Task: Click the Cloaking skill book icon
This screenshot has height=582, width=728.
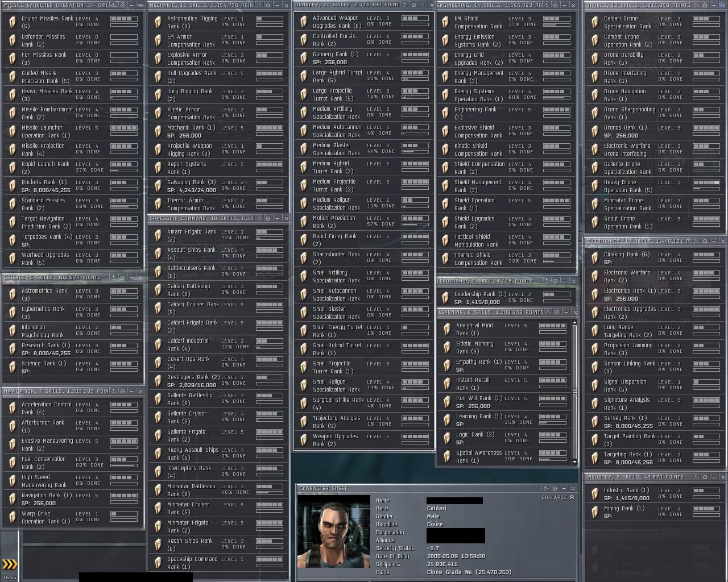Action: (x=595, y=258)
